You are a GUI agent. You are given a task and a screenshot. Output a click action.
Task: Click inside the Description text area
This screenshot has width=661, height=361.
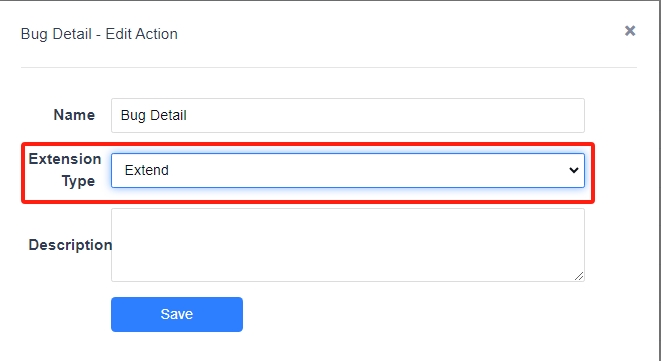point(348,245)
